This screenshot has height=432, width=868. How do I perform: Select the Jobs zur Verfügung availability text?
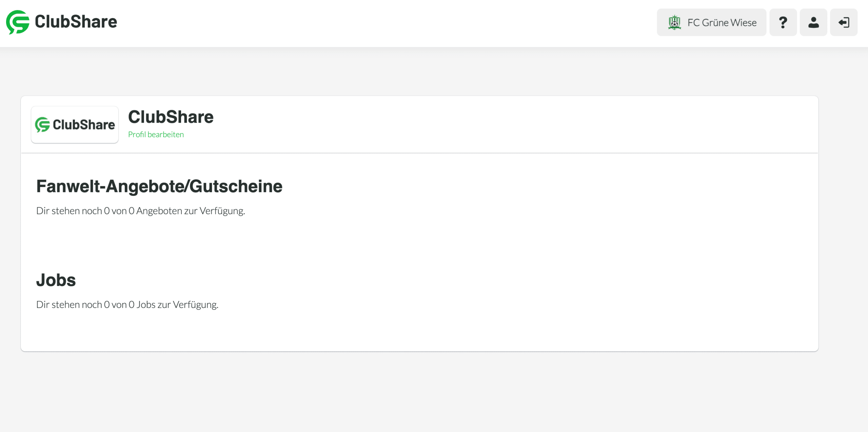click(127, 305)
